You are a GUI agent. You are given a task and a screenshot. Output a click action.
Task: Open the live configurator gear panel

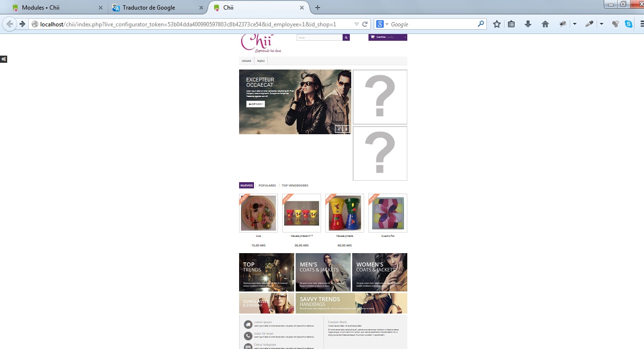click(3, 59)
